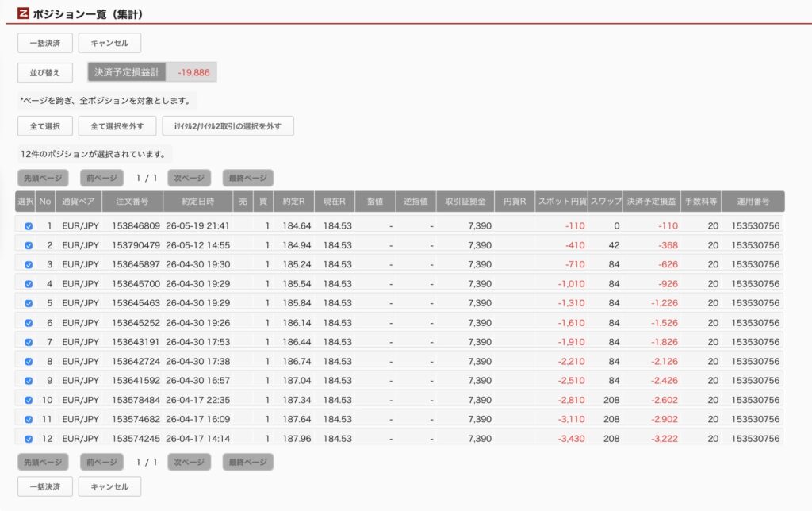This screenshot has height=511, width=812.
Task: Click order number 153645252
Action: pos(136,323)
